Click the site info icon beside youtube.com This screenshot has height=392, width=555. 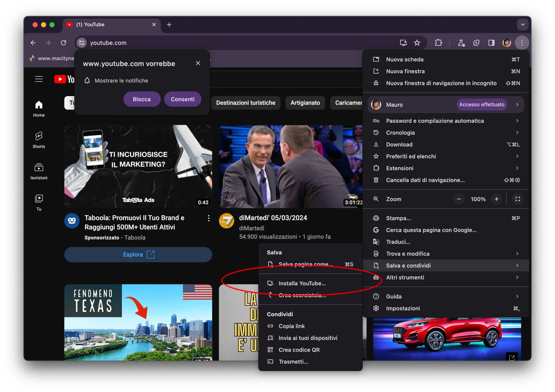[82, 43]
